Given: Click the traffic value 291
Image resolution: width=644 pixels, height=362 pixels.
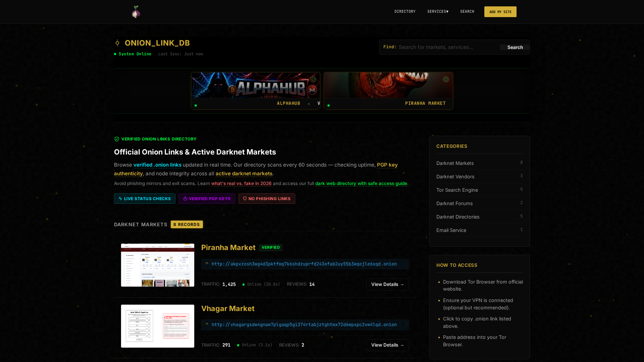Looking at the screenshot, I should pos(226,345).
